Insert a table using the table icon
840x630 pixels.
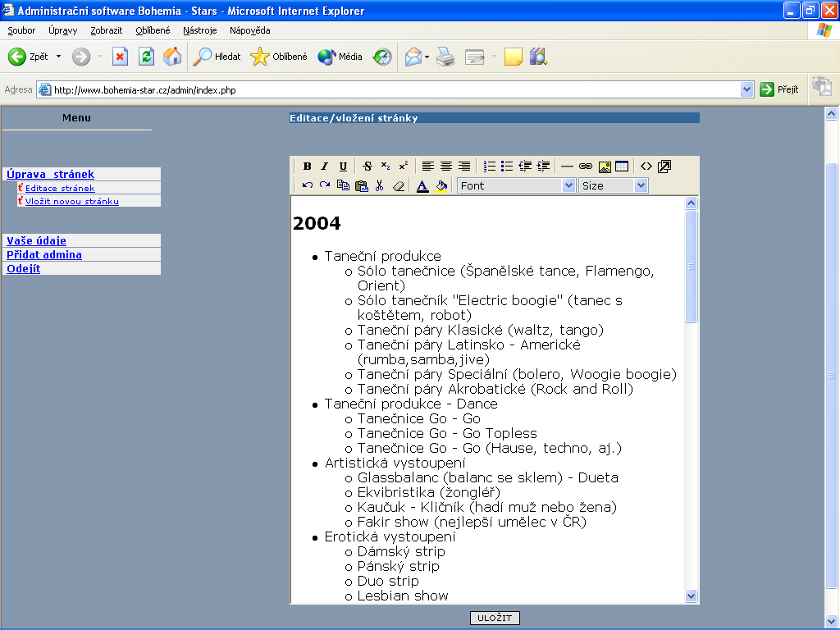click(x=622, y=167)
